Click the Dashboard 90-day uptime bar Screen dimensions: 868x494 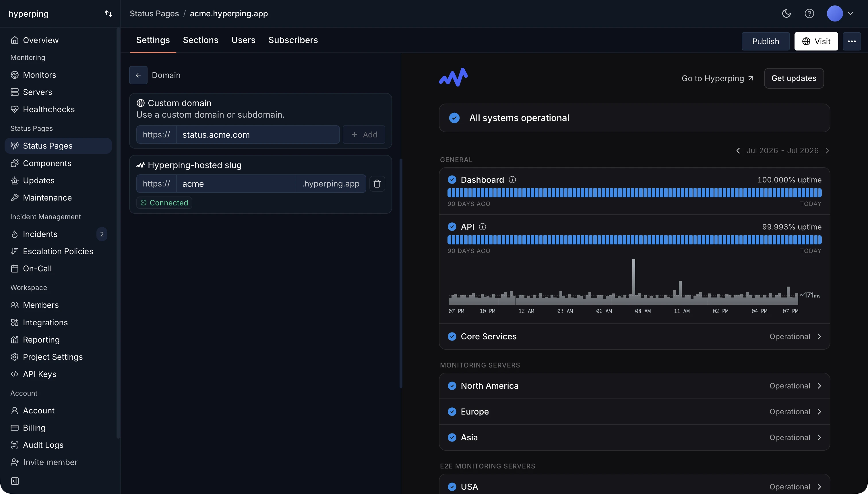click(x=634, y=193)
